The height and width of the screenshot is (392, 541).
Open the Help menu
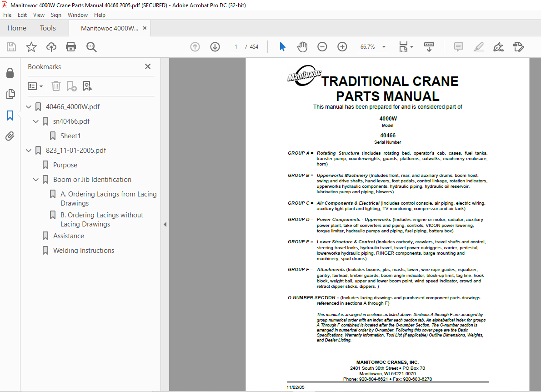pyautogui.click(x=100, y=15)
